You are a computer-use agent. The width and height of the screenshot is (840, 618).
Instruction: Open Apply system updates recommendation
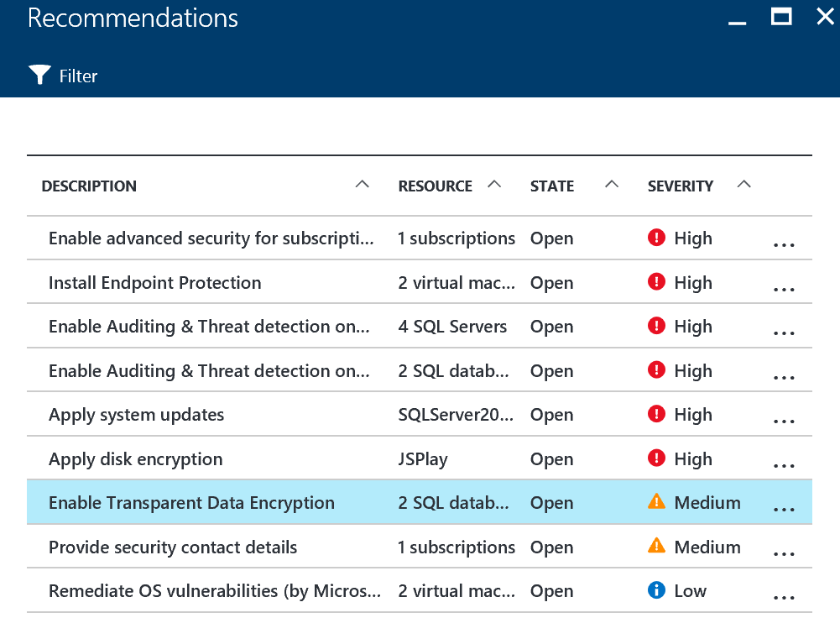(x=137, y=415)
